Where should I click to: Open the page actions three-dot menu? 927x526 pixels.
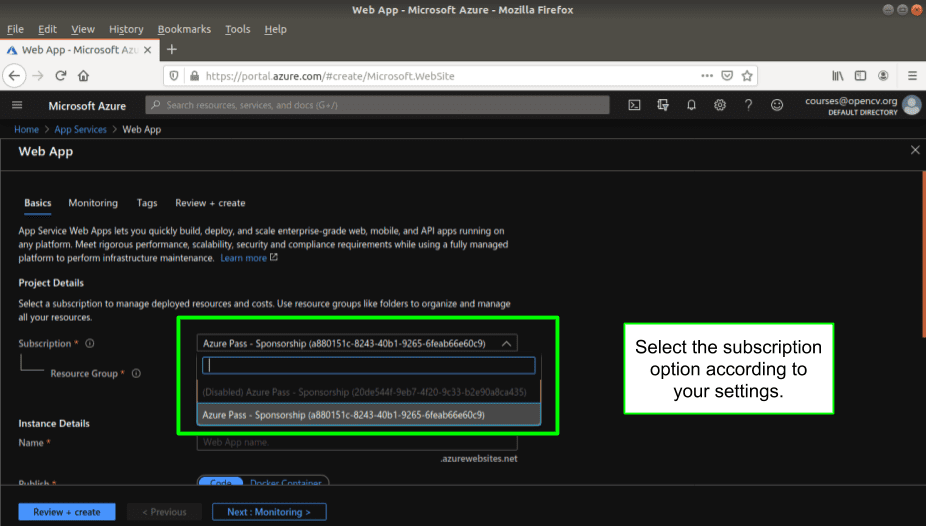point(707,76)
